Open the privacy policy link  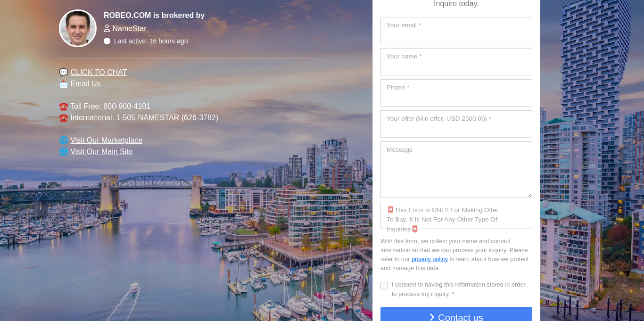point(429,259)
